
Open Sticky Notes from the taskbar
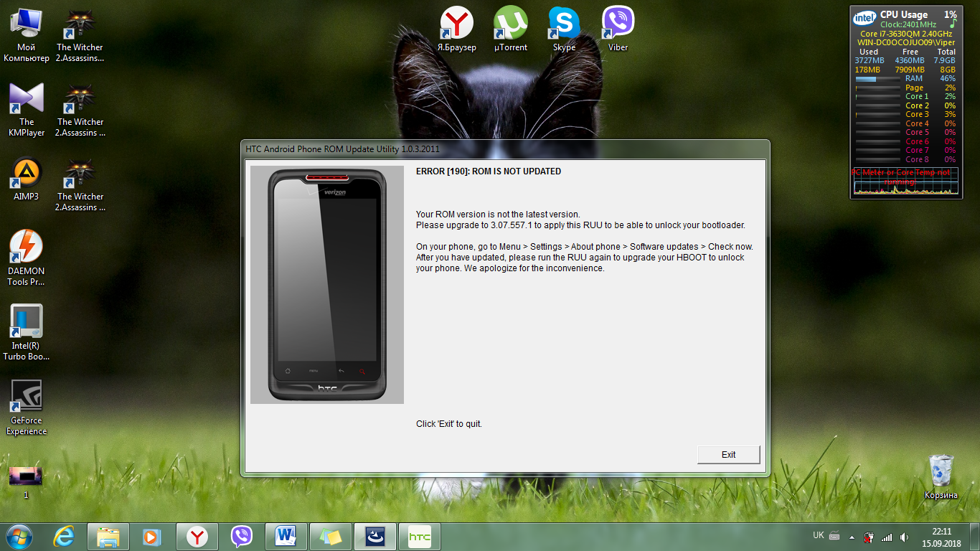pos(331,537)
